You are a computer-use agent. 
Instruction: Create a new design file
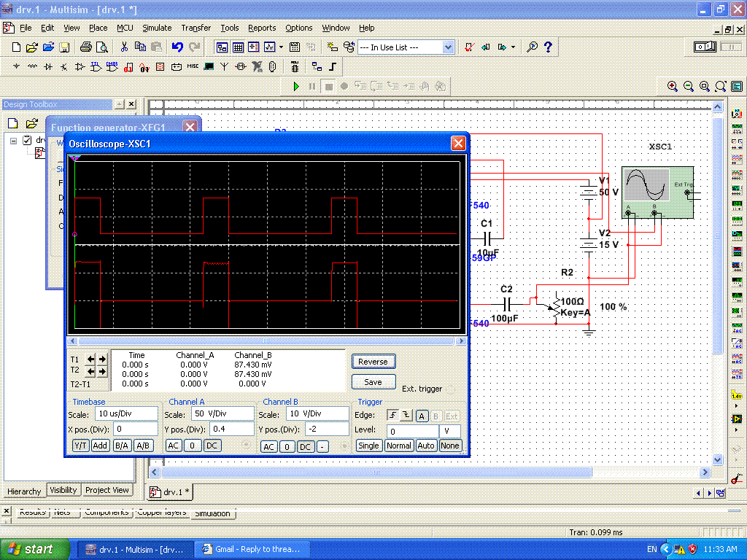(x=16, y=47)
